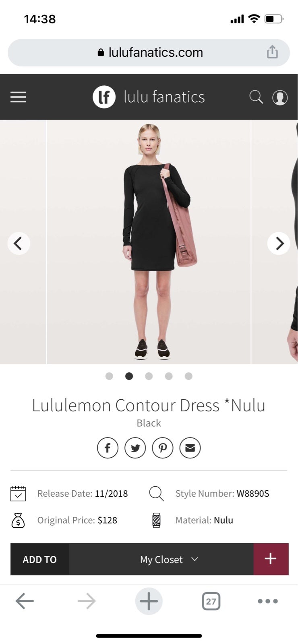The height and width of the screenshot is (644, 298).
Task: Open browser more options menu
Action: coord(267,601)
